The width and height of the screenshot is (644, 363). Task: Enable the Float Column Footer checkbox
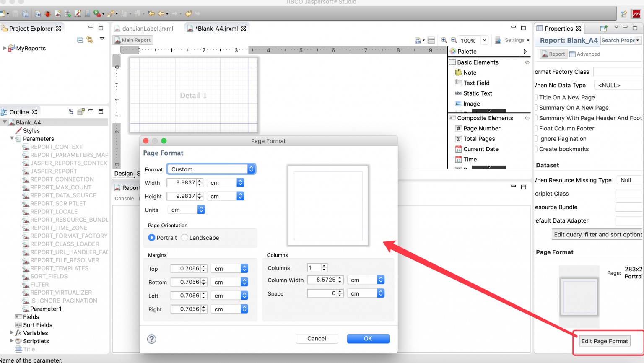(537, 129)
